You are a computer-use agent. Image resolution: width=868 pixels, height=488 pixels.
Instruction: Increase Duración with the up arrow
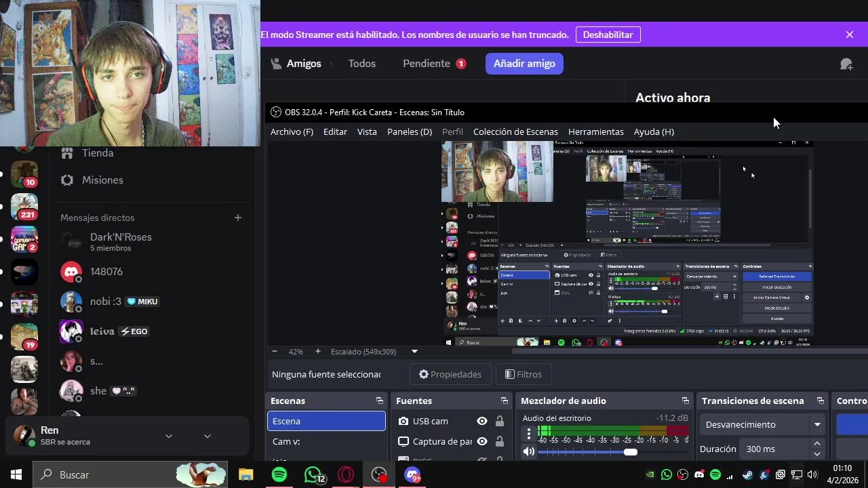[x=817, y=444]
